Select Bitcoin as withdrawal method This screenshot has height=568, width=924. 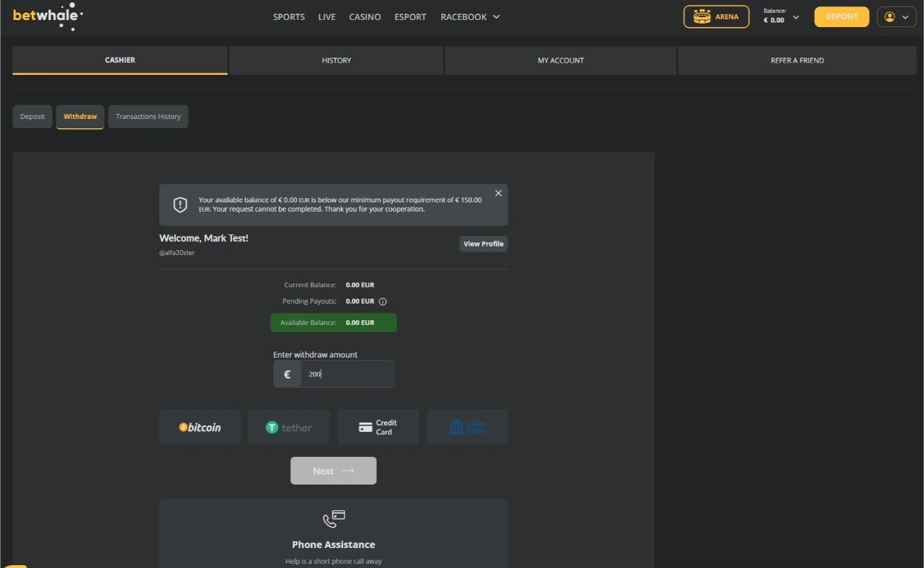(200, 426)
